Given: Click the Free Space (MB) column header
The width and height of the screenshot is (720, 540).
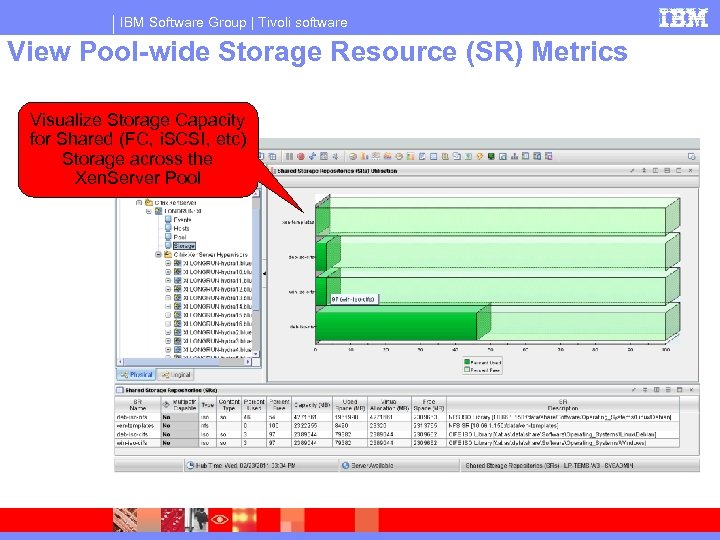Looking at the screenshot, I should 428,405.
